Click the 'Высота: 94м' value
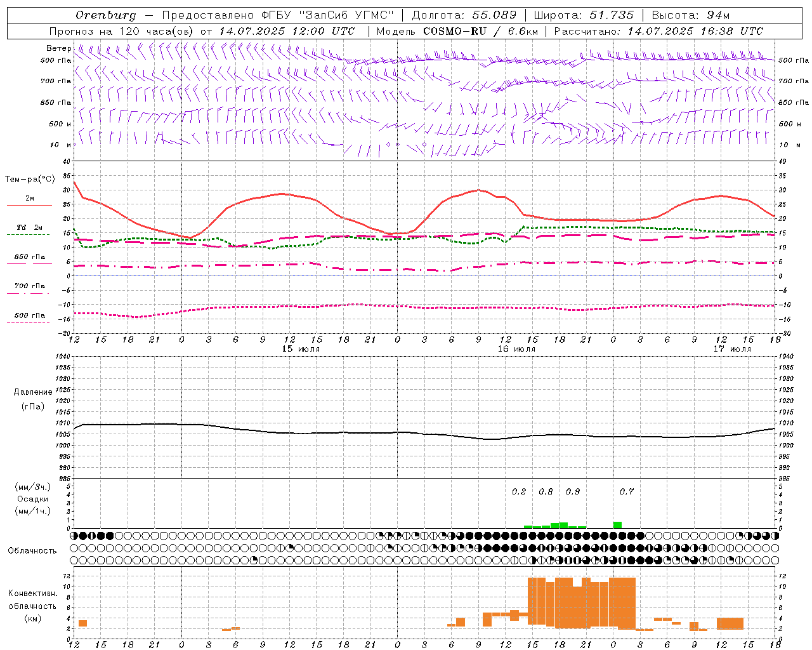This screenshot has height=650, width=812. [x=690, y=15]
